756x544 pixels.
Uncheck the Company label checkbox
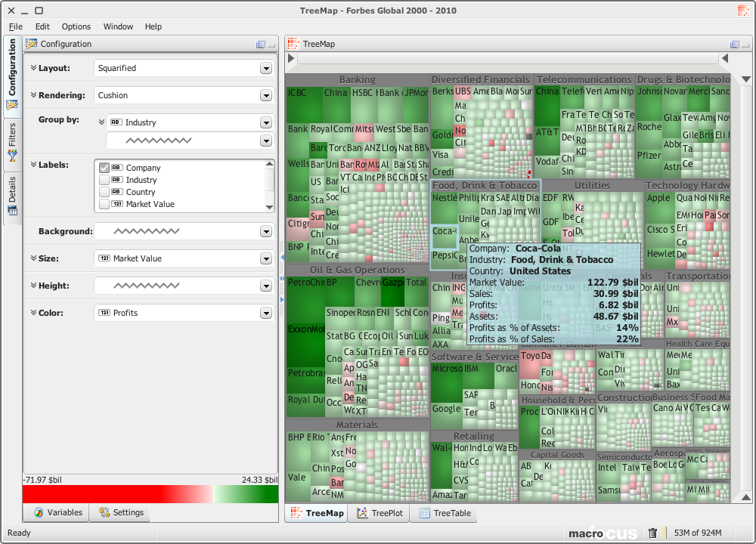point(105,168)
